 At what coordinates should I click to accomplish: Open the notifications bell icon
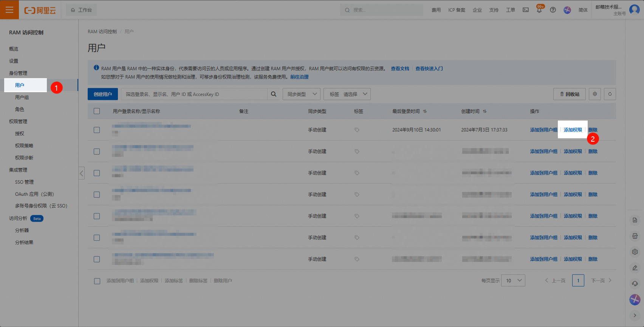click(539, 10)
